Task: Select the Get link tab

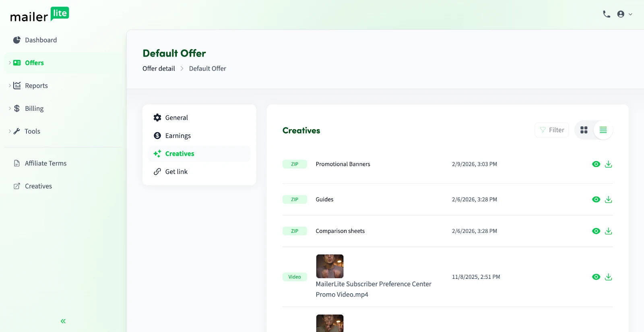Action: 176,172
